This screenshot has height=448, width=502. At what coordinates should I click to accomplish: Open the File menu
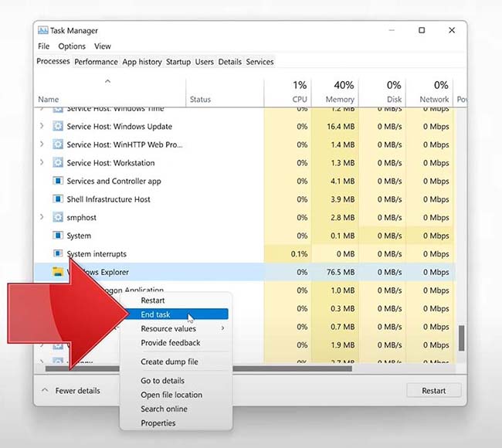pyautogui.click(x=43, y=46)
